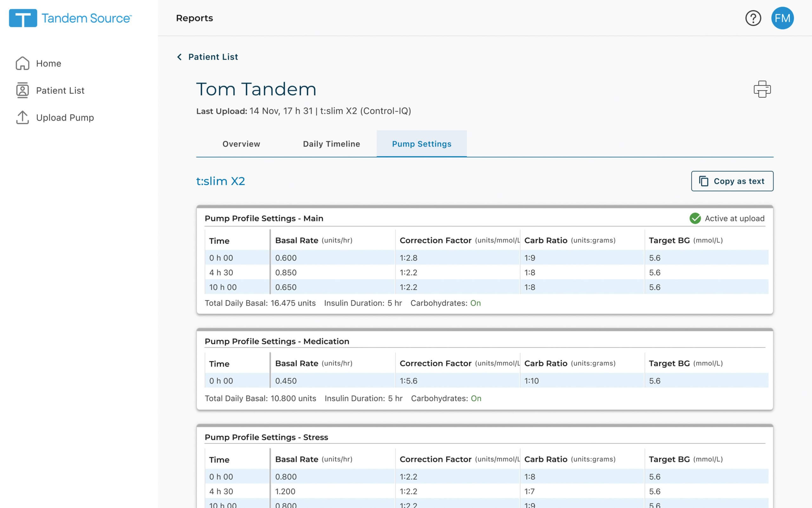Click the back chevron beside Patient List
The height and width of the screenshot is (508, 812).
[179, 57]
